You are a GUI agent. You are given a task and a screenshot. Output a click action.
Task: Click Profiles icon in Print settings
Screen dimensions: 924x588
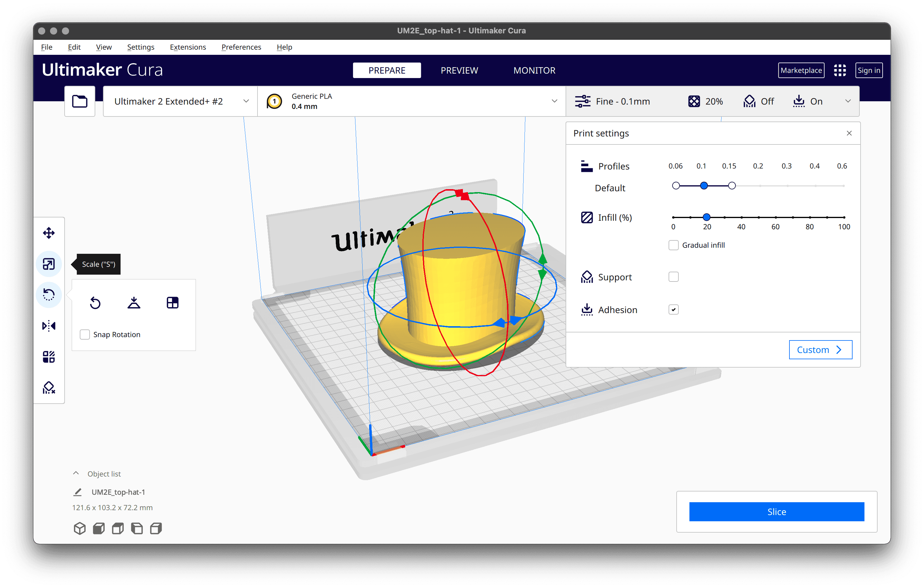tap(587, 166)
